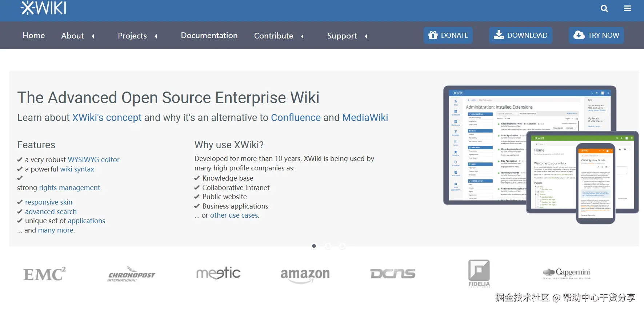Screen dimensions: 644x311
Task: Expand the Support dropdown arrow
Action: coord(366,36)
